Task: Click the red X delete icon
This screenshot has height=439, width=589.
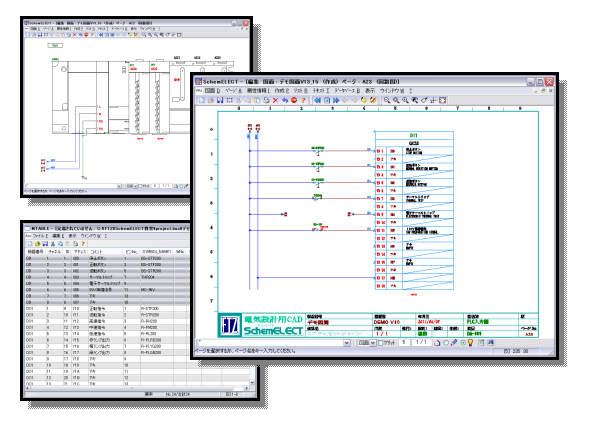Action: coord(275,100)
